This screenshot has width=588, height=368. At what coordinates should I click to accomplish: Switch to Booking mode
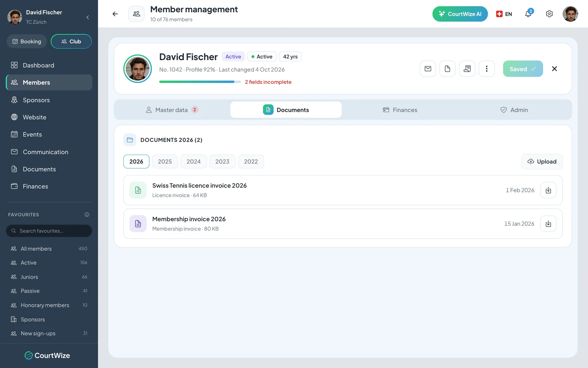27,41
